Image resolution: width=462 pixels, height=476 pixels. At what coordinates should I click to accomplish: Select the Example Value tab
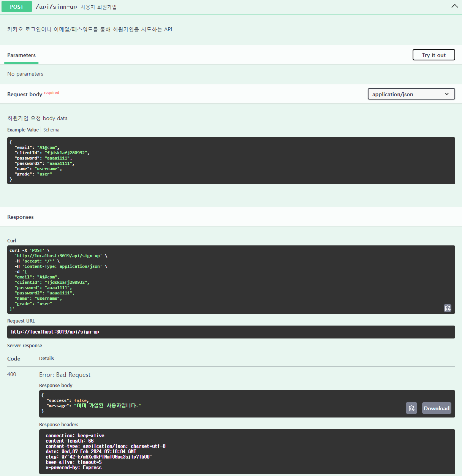coord(23,130)
